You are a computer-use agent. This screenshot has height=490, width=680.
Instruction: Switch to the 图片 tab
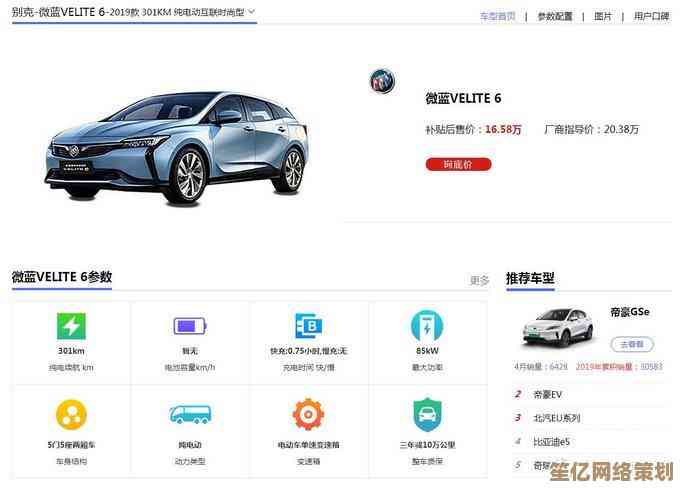tap(603, 16)
